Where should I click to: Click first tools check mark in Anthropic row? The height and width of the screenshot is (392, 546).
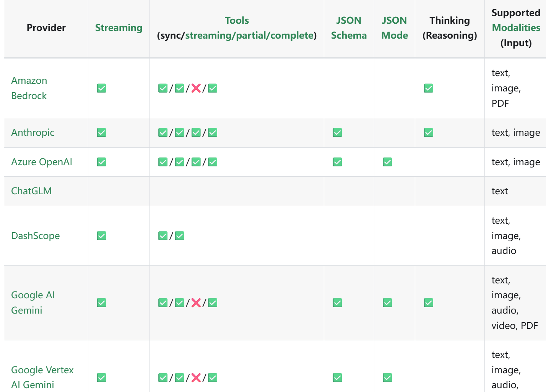point(163,133)
